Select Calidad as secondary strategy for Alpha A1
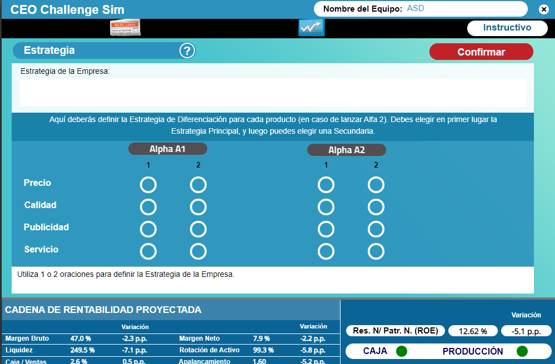This screenshot has width=555, height=364. coord(198,207)
